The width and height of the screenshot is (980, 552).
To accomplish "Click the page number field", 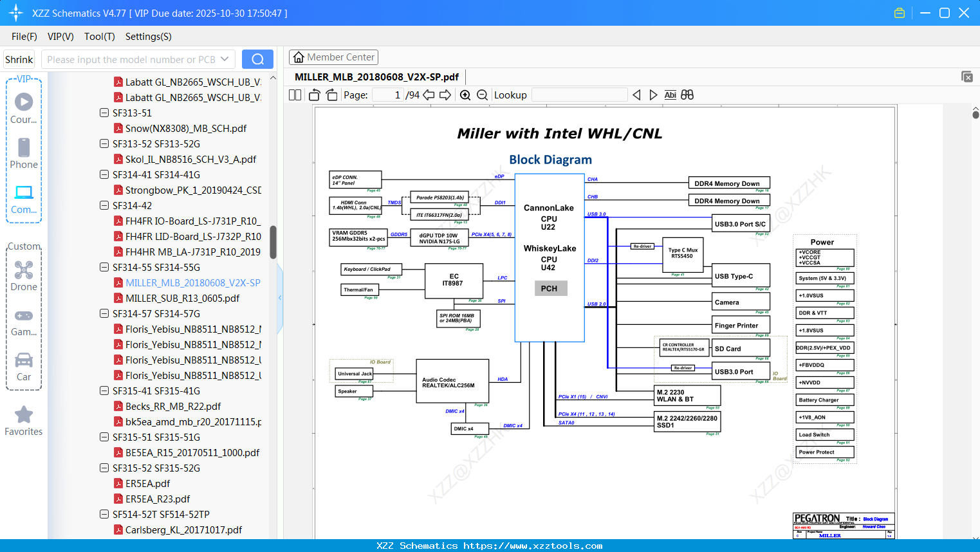I will pyautogui.click(x=387, y=95).
